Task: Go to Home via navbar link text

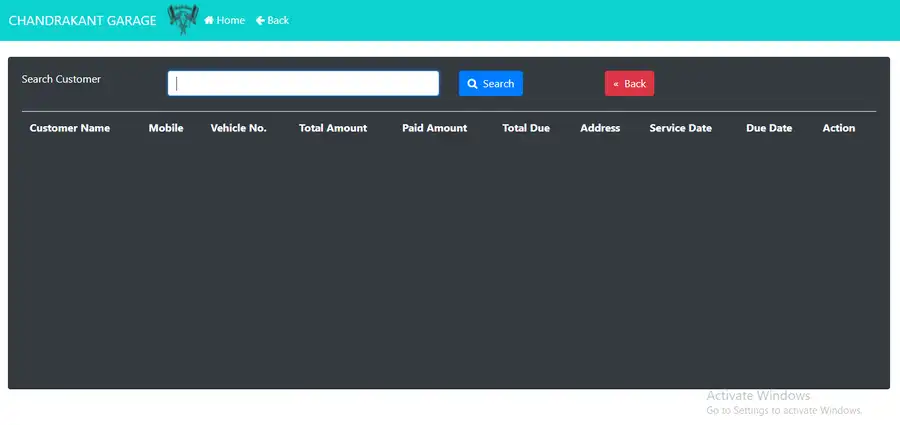Action: pos(231,20)
